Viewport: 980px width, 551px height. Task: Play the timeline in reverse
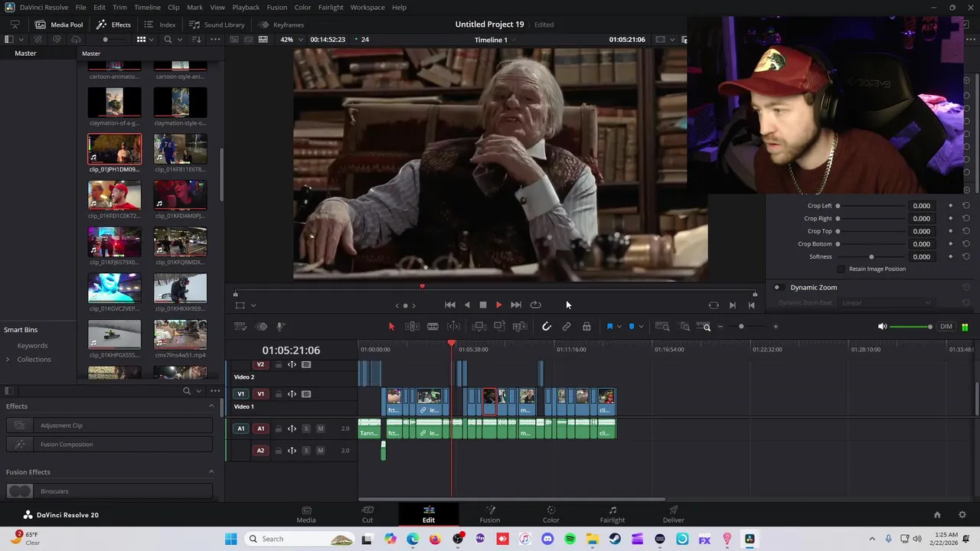coord(467,305)
